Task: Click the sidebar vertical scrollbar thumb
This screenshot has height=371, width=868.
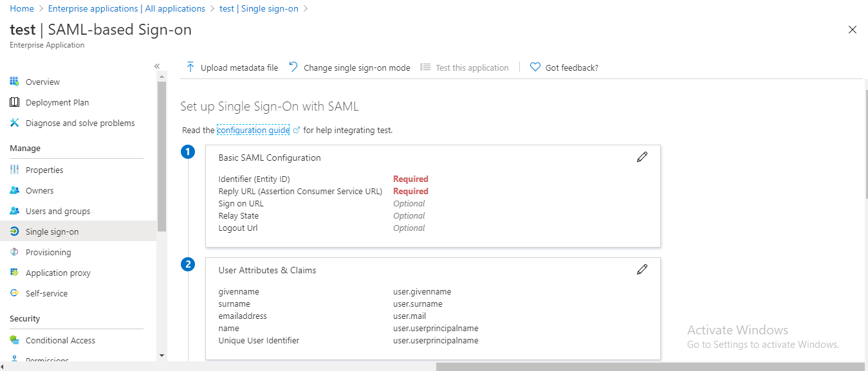Action: coord(162,156)
